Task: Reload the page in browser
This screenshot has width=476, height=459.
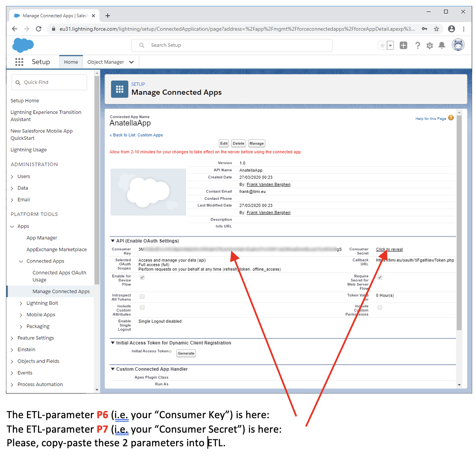Action: 39,29
